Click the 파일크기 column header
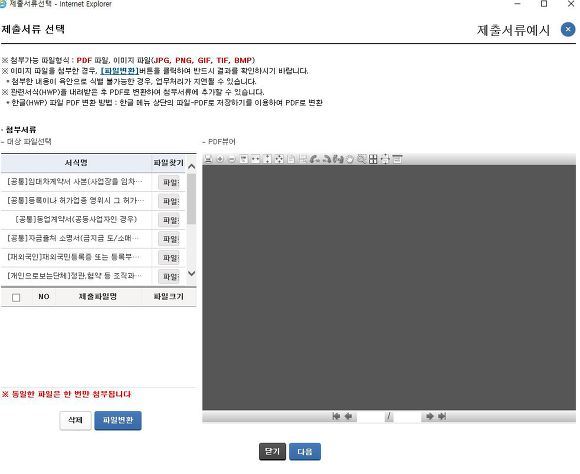580x474 pixels. coord(169,297)
